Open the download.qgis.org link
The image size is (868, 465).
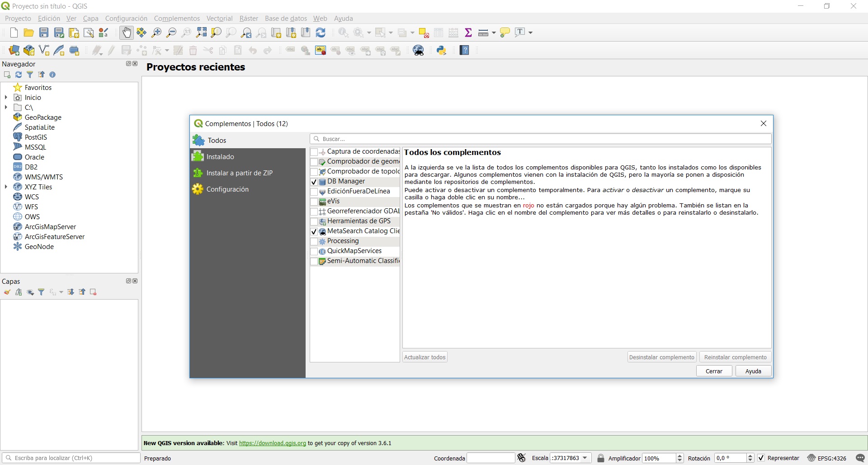pos(272,443)
